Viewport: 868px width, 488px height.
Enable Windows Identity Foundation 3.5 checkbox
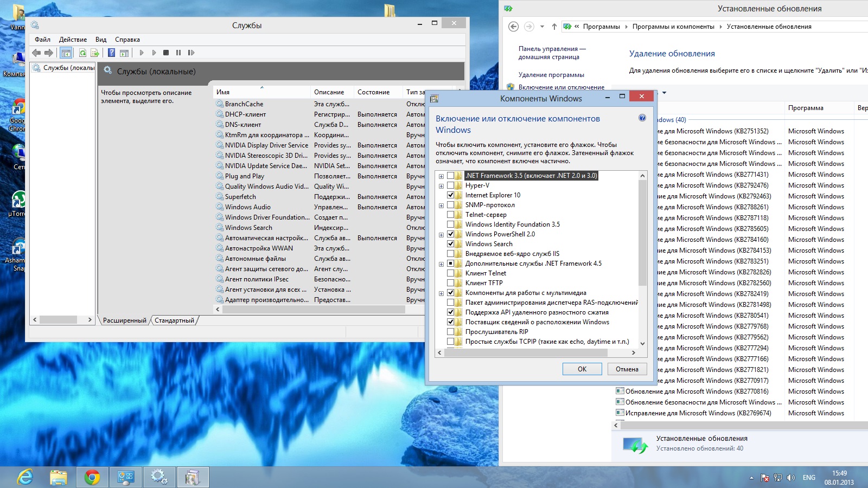(450, 224)
